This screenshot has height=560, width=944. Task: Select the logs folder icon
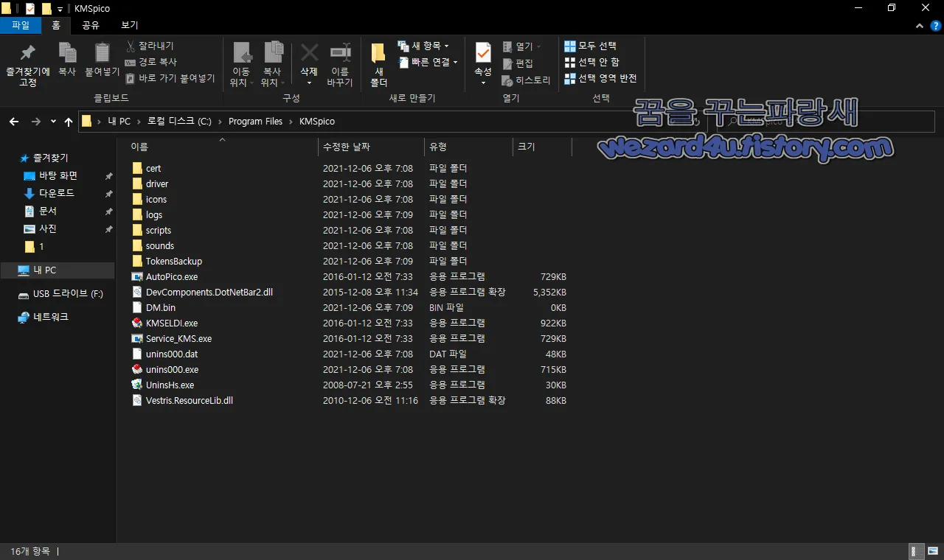point(137,214)
